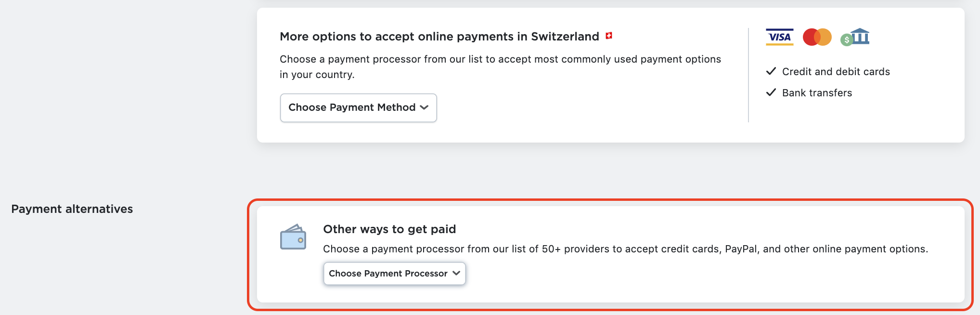The image size is (980, 315).
Task: Click the wallet icon
Action: (x=293, y=237)
